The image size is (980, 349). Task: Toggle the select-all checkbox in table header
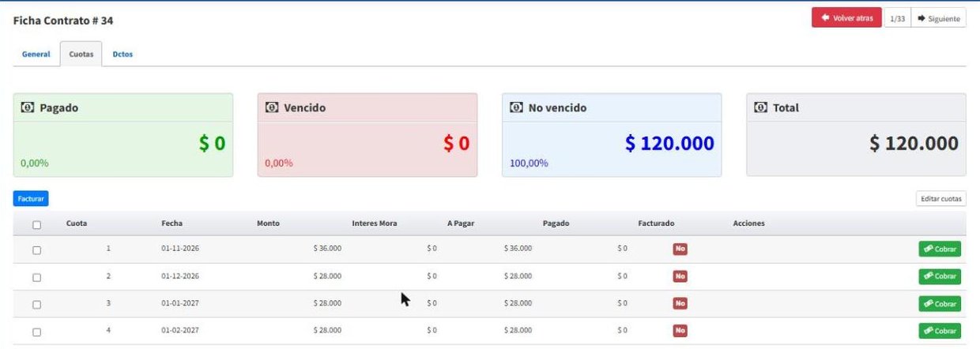(x=36, y=225)
